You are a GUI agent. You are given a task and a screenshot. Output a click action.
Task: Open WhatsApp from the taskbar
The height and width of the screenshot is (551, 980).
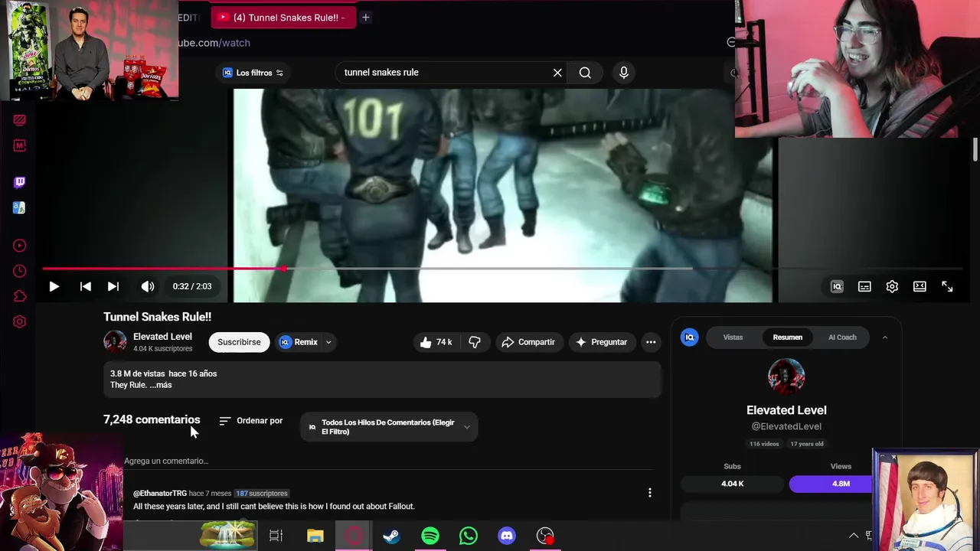(x=469, y=536)
